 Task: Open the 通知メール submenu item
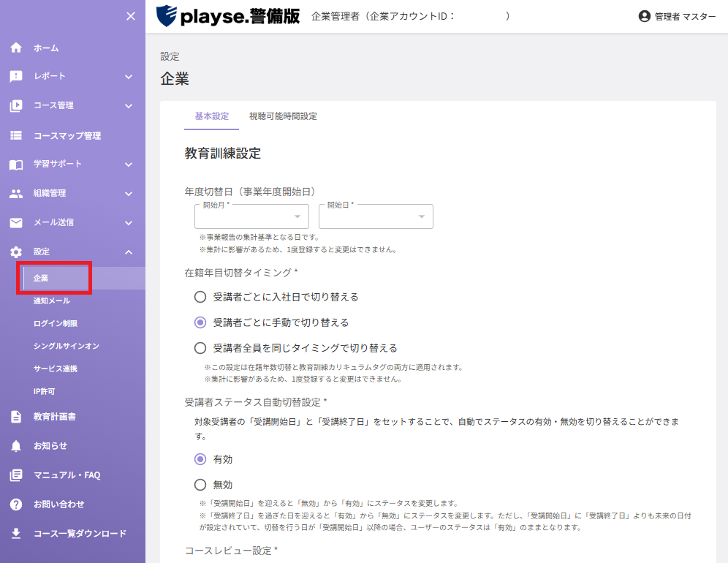[x=52, y=301]
